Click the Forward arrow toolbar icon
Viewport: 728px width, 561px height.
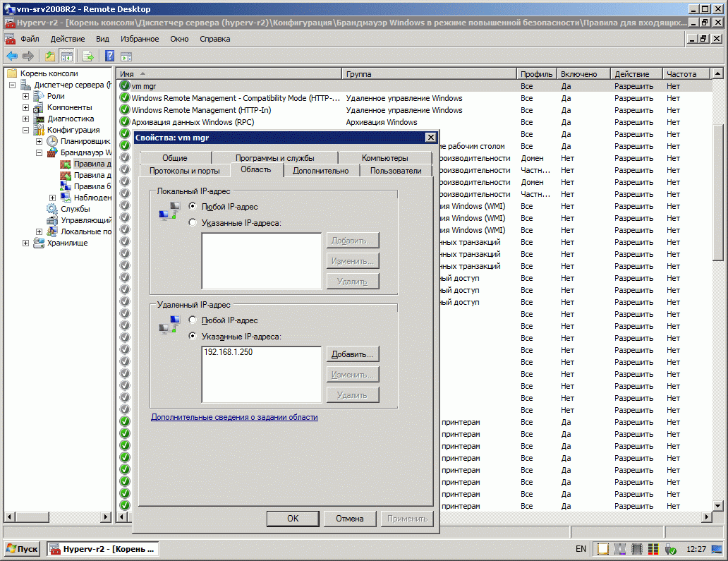tap(28, 56)
